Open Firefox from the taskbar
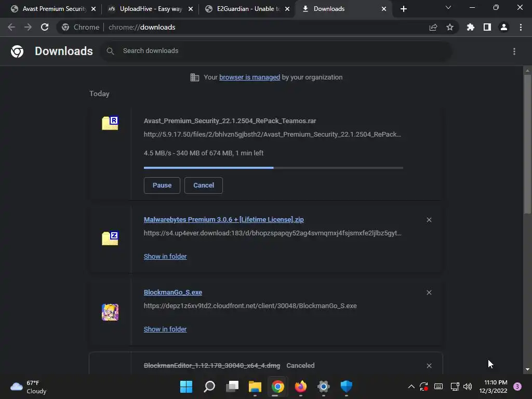 (x=301, y=387)
